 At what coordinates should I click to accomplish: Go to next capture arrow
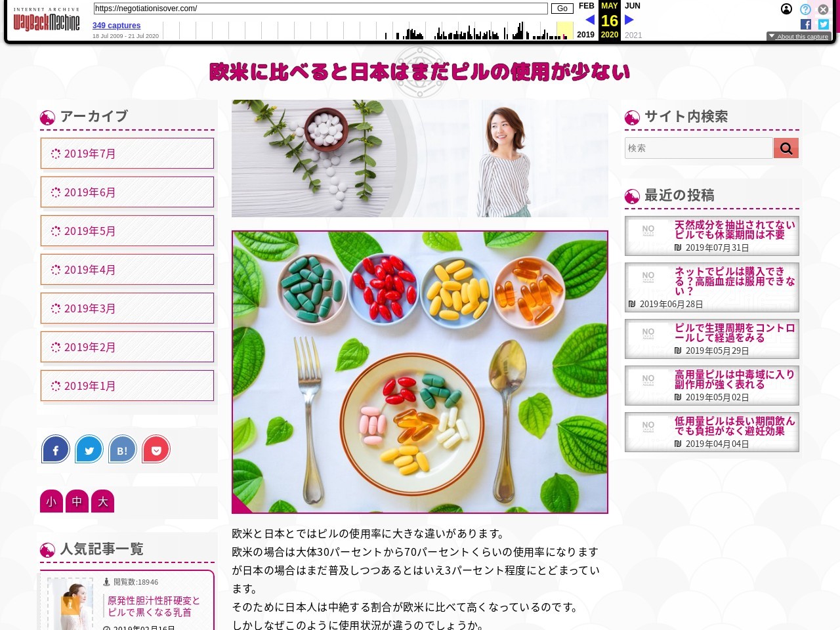pyautogui.click(x=629, y=20)
